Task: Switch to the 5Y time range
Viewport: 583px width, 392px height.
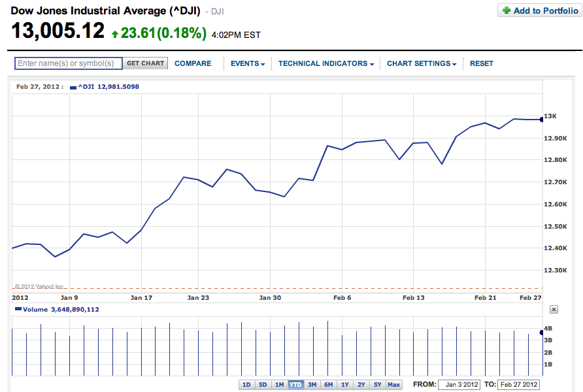Action: click(x=378, y=385)
